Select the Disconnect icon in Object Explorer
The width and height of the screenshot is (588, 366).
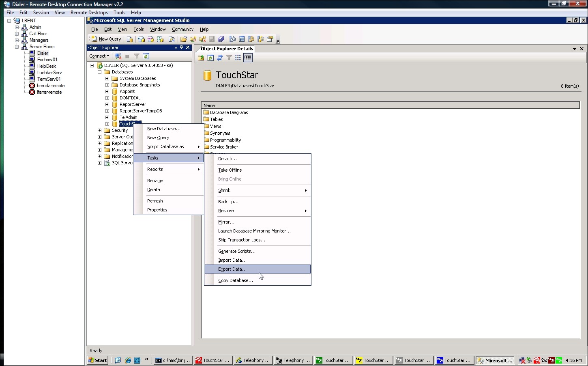pos(118,56)
